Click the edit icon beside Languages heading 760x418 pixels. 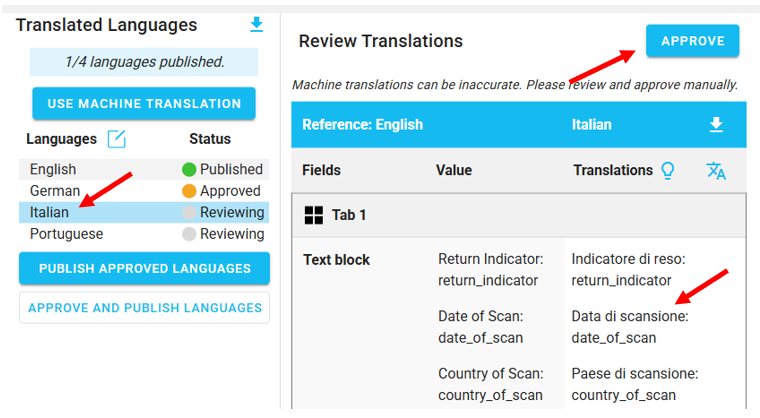117,139
